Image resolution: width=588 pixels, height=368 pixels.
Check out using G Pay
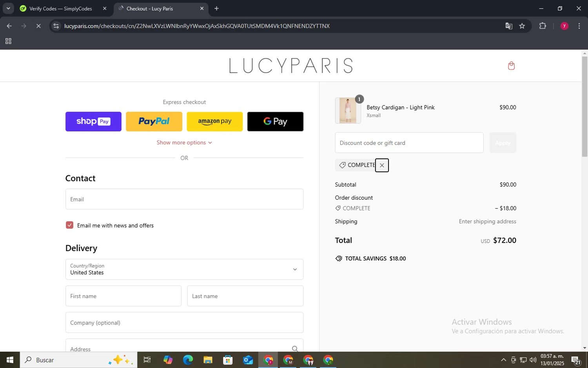tap(275, 121)
